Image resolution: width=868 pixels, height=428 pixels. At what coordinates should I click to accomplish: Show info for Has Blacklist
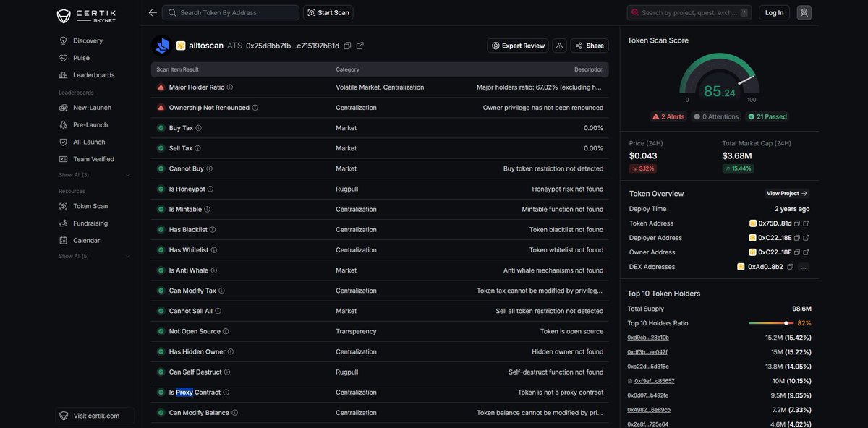click(x=213, y=230)
